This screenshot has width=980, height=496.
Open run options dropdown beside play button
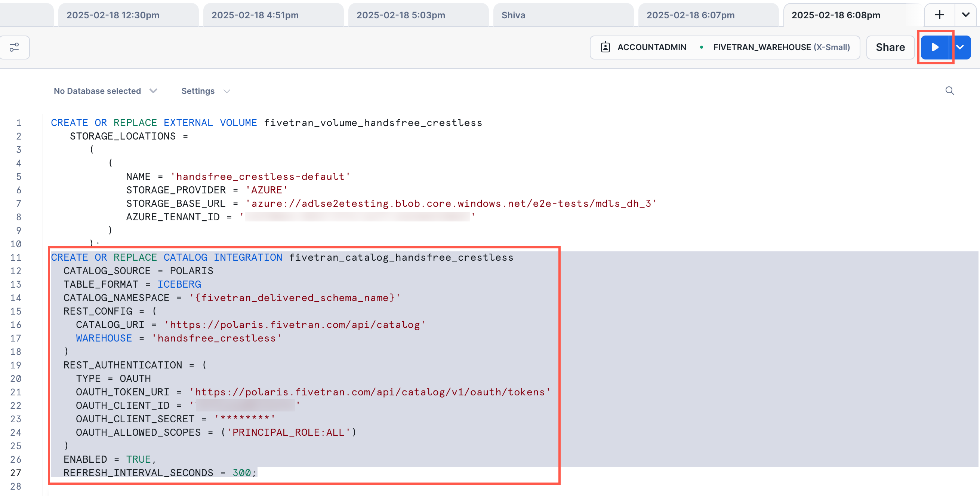(x=960, y=47)
